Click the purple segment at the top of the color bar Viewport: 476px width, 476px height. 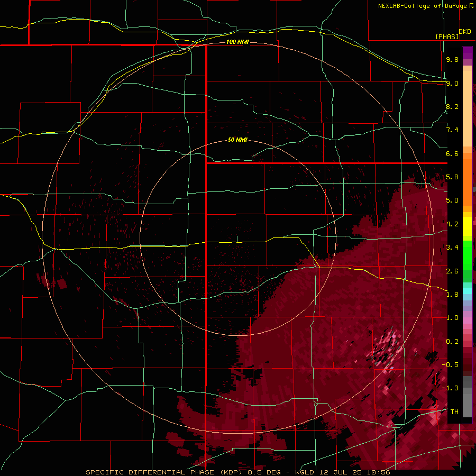click(x=467, y=53)
